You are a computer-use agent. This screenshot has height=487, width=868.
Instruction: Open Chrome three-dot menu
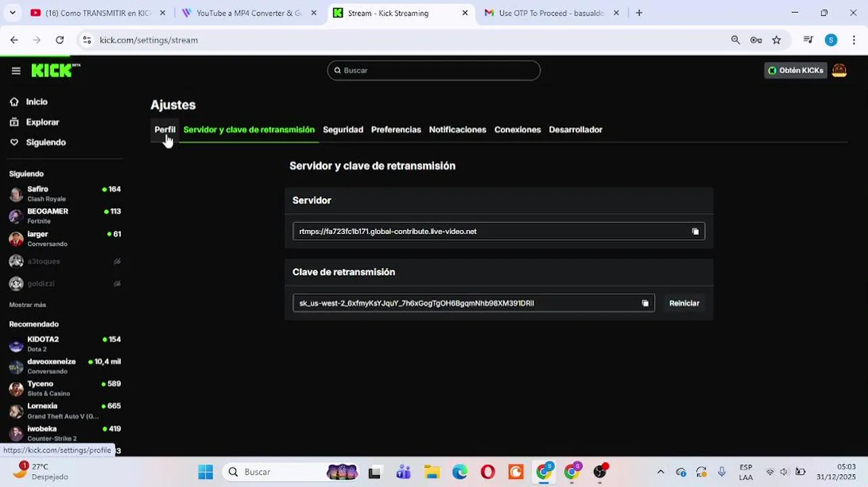coord(854,40)
